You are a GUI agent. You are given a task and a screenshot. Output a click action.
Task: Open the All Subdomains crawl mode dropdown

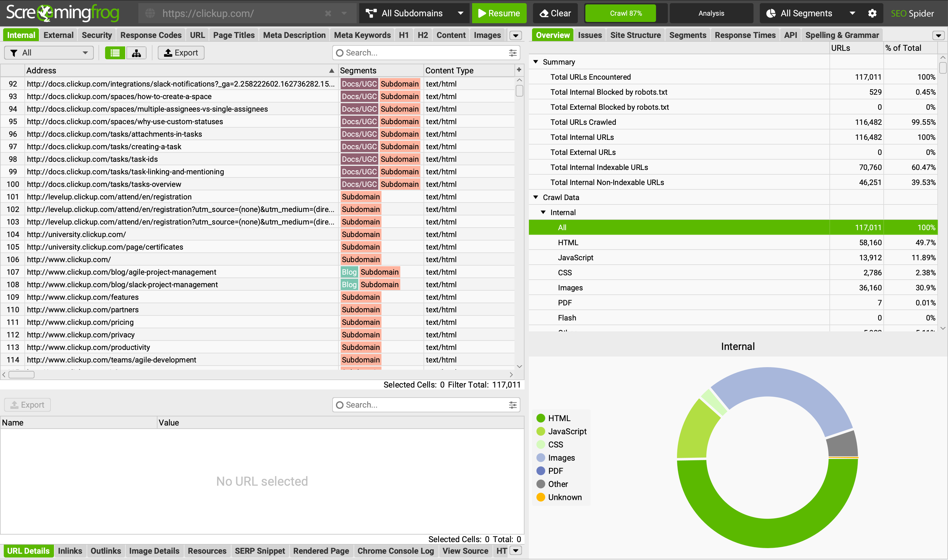tap(414, 13)
